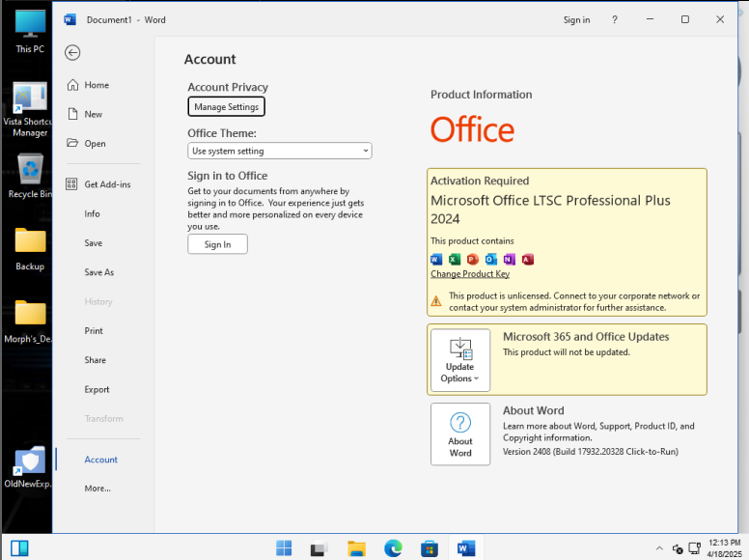Screen dimensions: 749x560
Task: Select the Recycle Bin desktop icon
Action: [x=31, y=176]
